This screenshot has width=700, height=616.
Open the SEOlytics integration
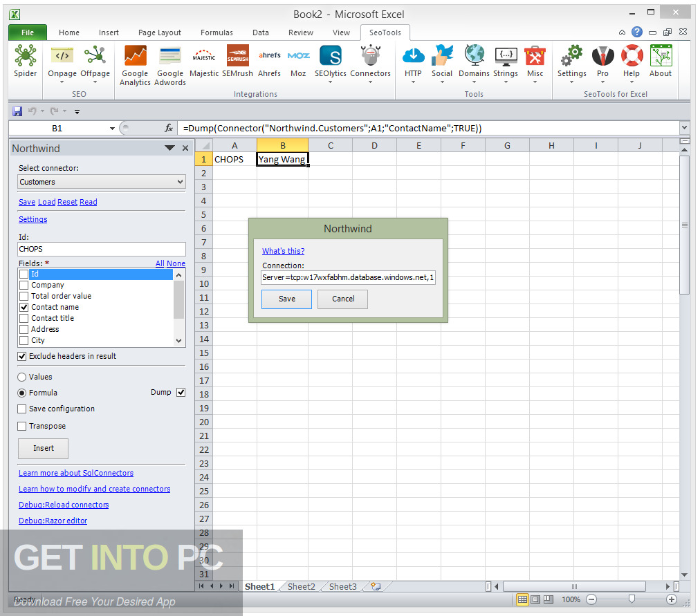click(x=331, y=65)
